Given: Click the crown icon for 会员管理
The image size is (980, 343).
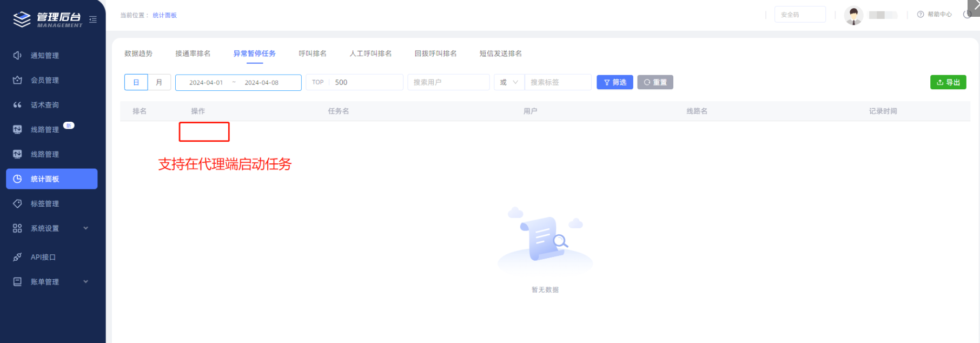Looking at the screenshot, I should click(17, 80).
